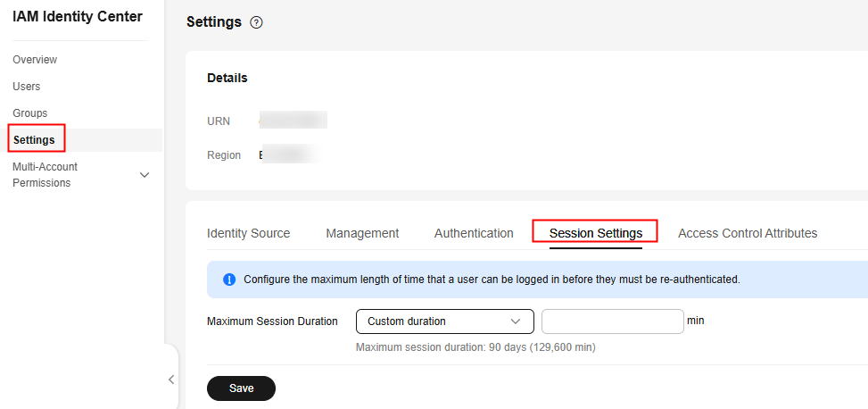Click the URN label
This screenshot has height=409, width=868.
[219, 121]
